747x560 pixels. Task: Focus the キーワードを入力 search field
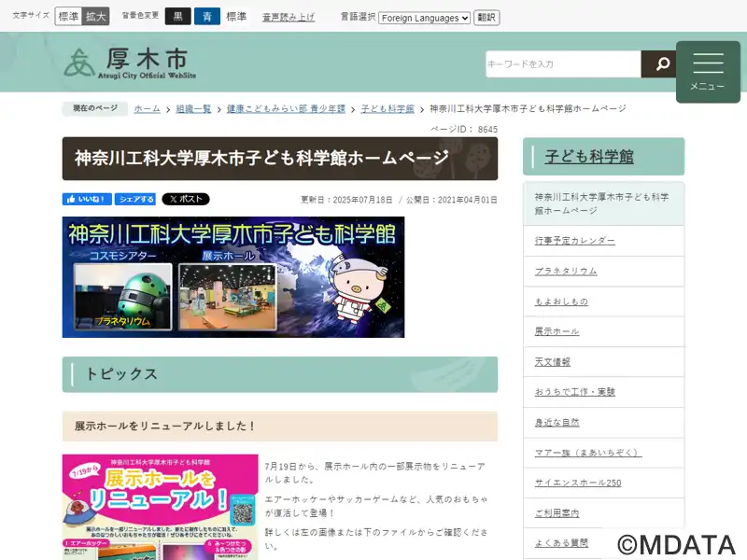pos(564,63)
